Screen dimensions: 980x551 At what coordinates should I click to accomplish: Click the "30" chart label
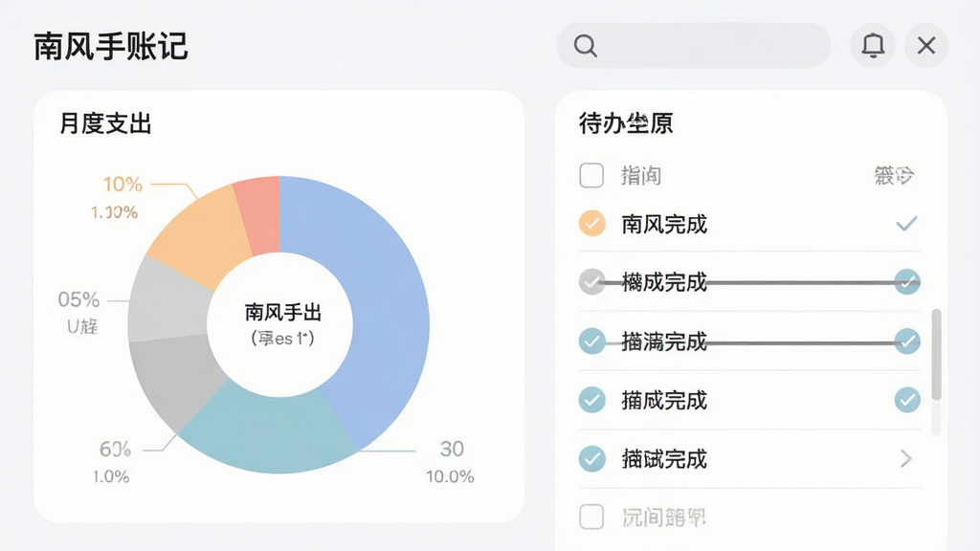tap(452, 449)
